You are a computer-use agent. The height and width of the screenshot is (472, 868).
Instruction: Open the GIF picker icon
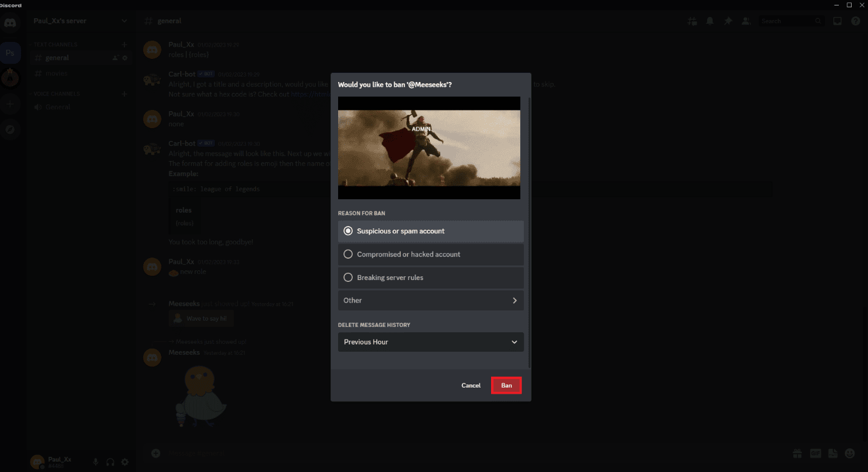tap(815, 453)
